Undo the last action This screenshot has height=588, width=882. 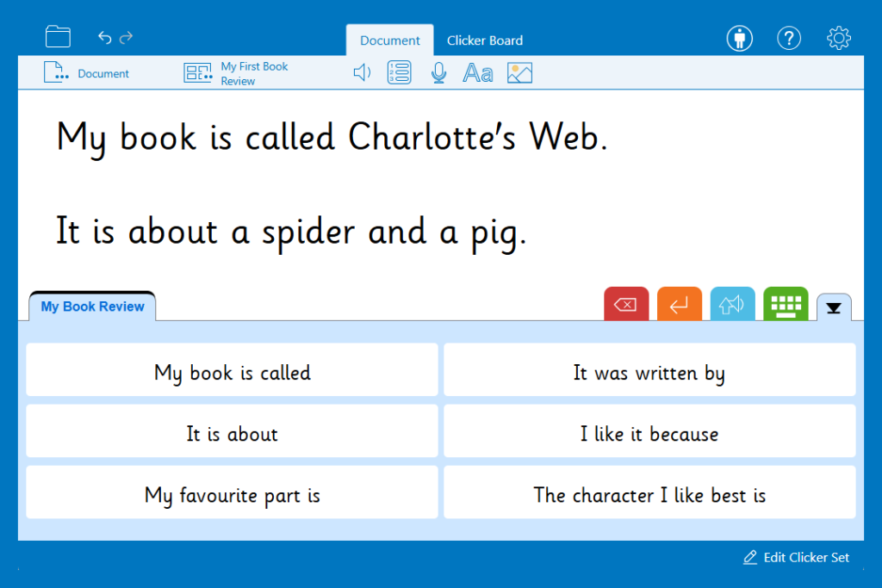104,37
